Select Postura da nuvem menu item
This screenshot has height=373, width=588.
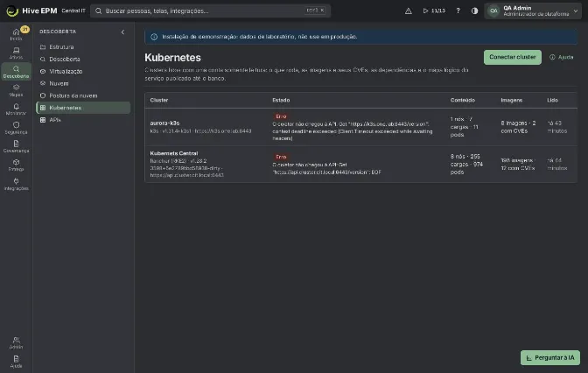click(x=83, y=95)
